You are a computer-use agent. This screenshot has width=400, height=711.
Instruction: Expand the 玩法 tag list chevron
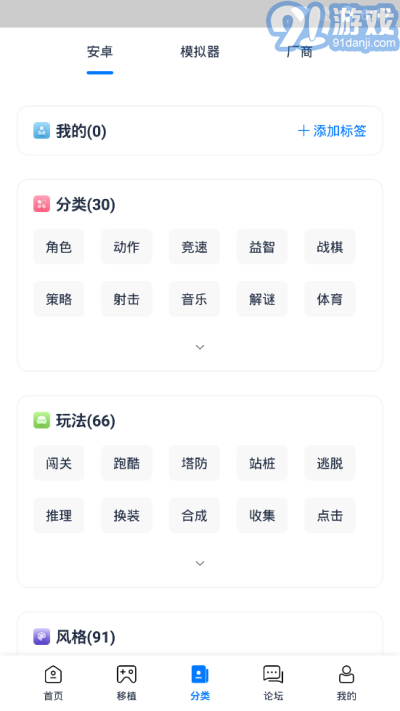tap(200, 564)
